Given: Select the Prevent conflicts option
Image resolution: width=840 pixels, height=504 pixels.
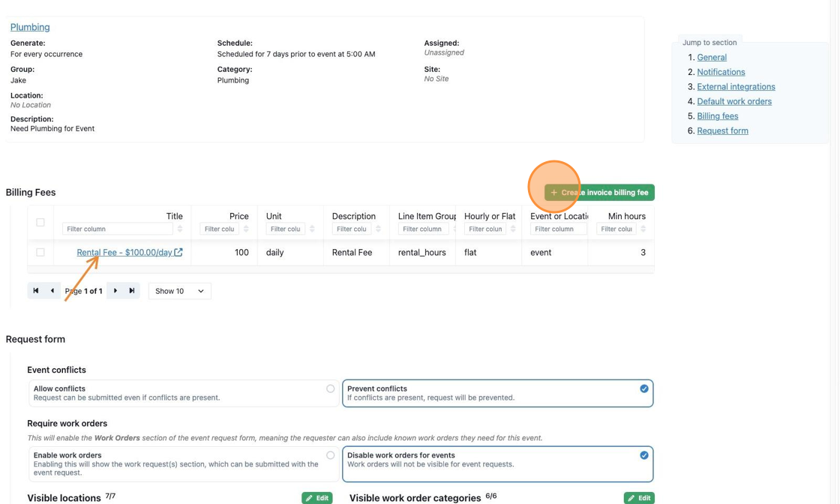Looking at the screenshot, I should 498,393.
